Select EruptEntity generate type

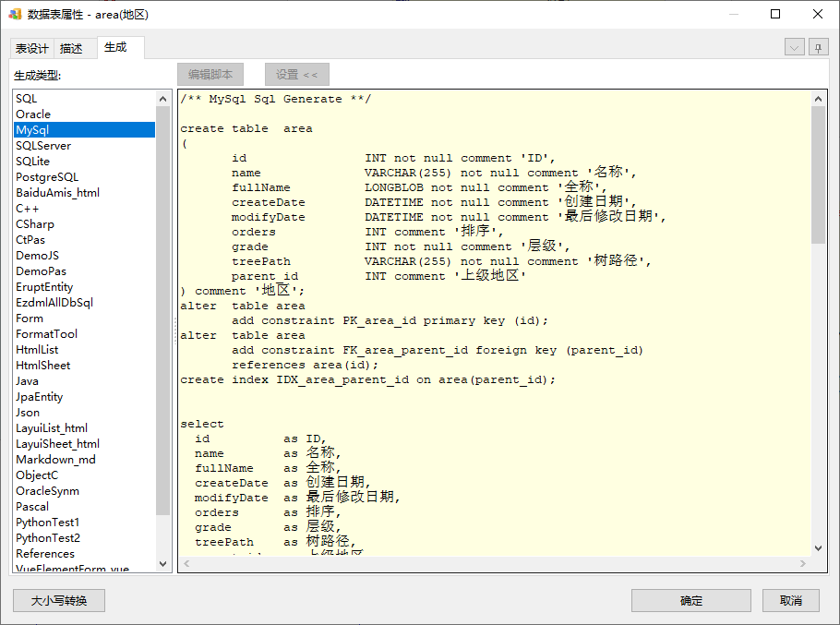(84, 286)
